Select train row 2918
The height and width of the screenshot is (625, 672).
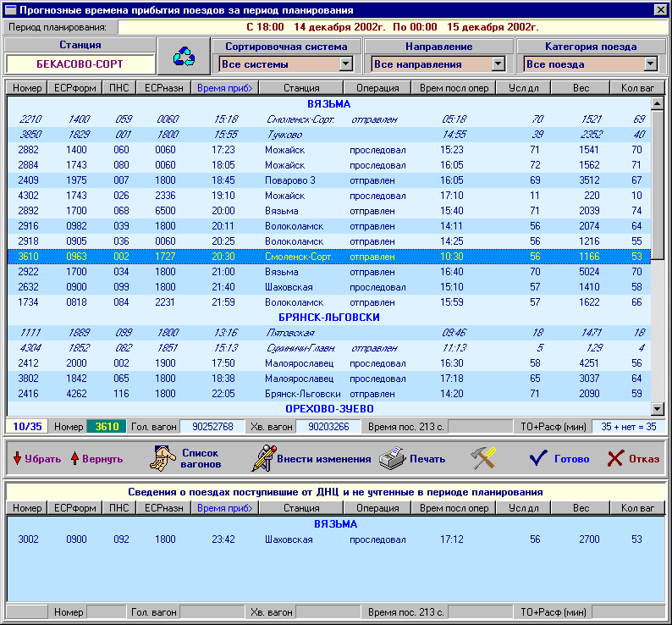click(329, 241)
